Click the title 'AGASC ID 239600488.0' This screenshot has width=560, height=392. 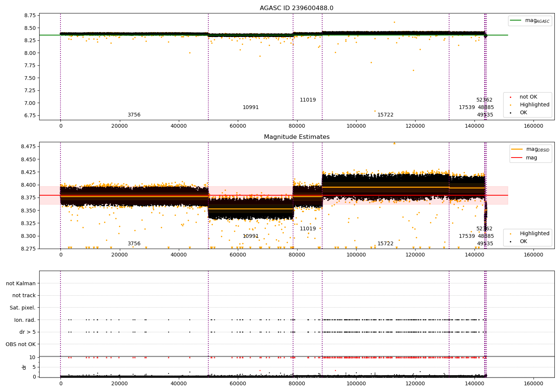[297, 8]
